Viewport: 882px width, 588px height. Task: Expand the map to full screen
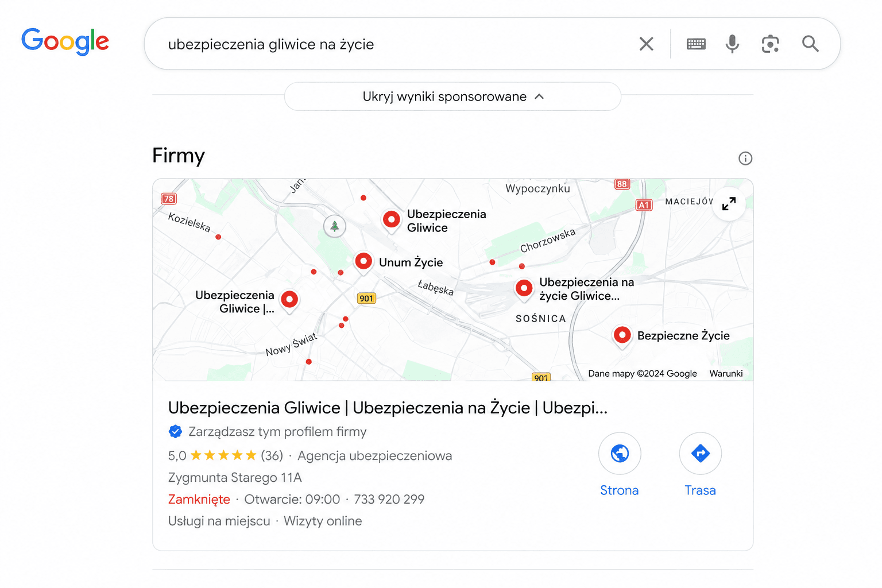tap(729, 204)
